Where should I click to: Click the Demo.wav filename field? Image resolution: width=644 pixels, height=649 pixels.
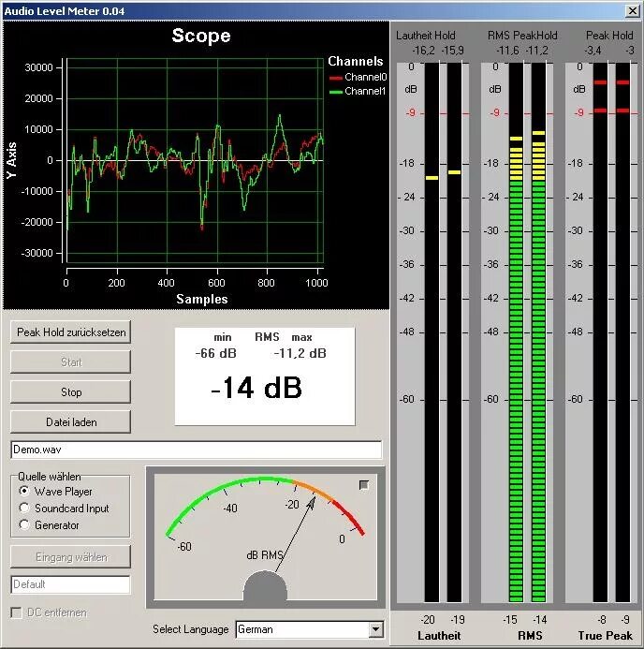(x=196, y=450)
